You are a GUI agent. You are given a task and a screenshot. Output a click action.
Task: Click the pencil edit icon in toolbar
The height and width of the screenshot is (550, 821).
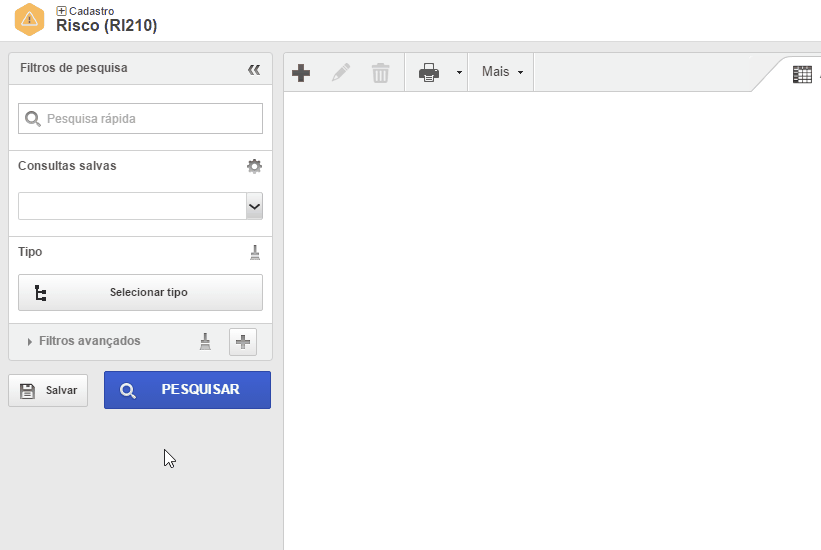click(x=341, y=72)
